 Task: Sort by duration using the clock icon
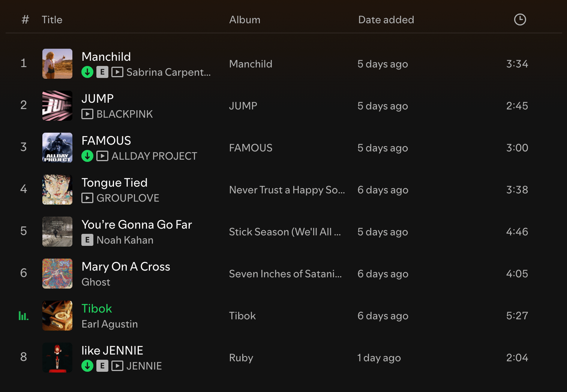(520, 19)
